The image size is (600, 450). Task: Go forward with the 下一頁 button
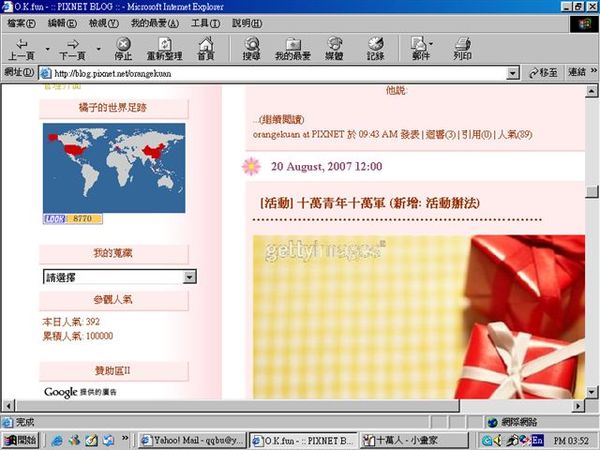point(72,49)
